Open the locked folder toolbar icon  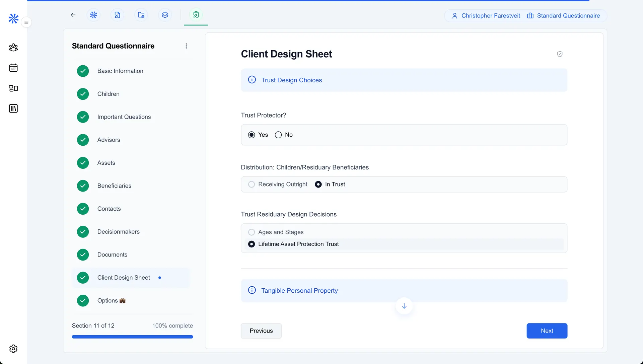pyautogui.click(x=141, y=15)
